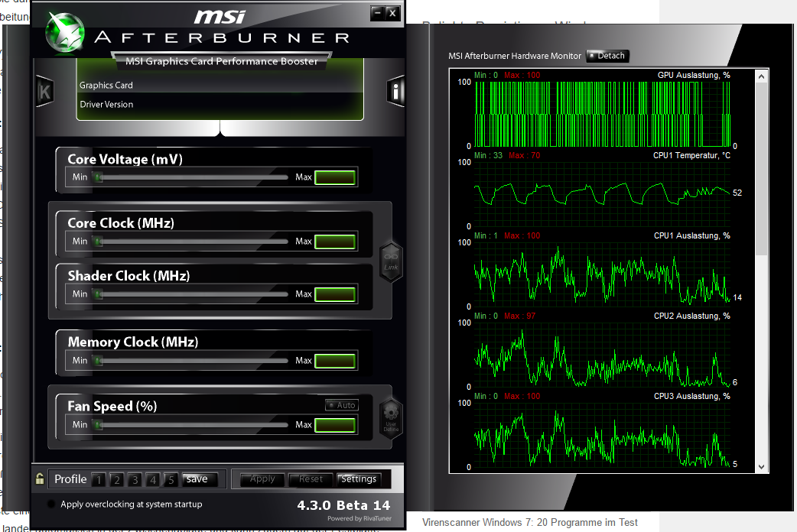Click the Shader Clock slider track
The height and width of the screenshot is (532, 797).
pos(190,294)
